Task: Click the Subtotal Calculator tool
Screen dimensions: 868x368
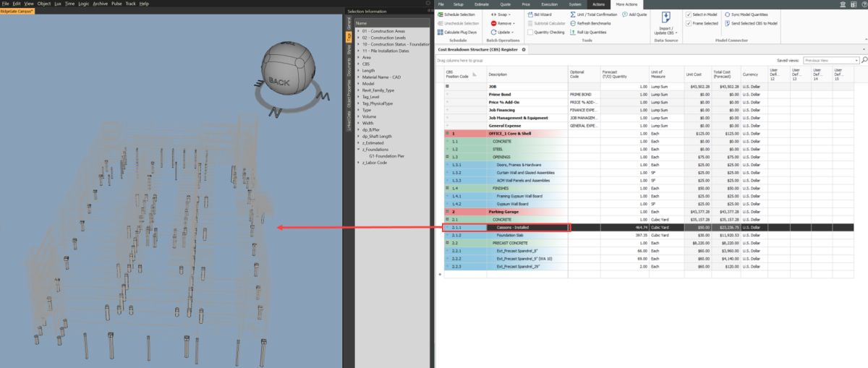Action: pos(546,23)
